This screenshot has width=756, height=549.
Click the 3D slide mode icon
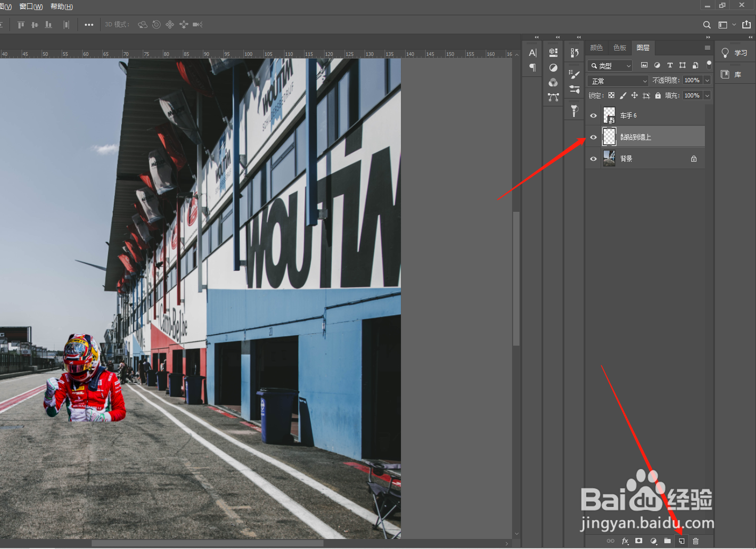click(x=184, y=25)
